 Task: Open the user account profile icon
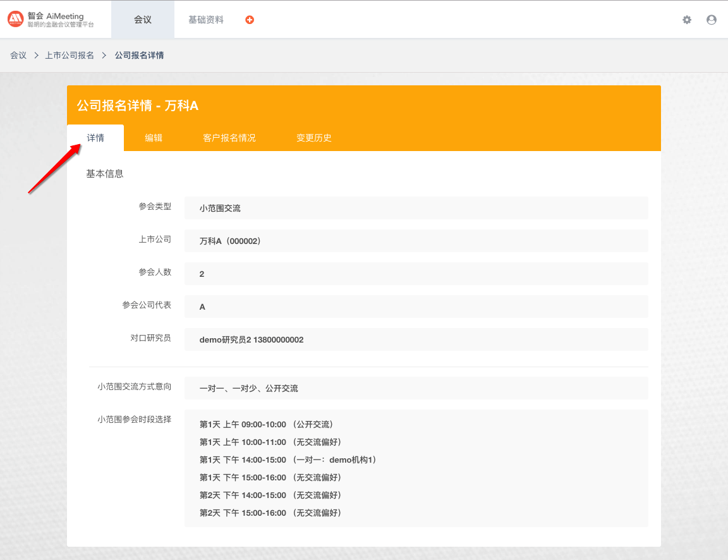(712, 20)
